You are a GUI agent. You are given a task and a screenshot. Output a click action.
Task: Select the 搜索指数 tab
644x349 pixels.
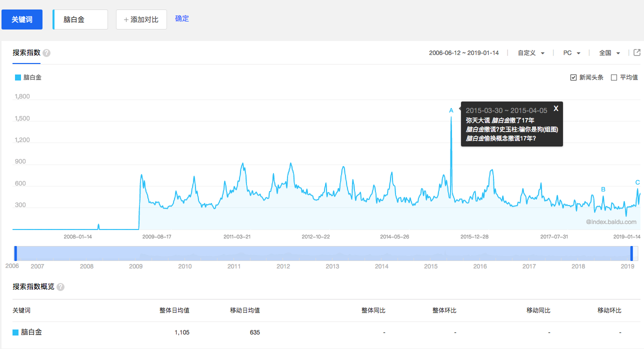pos(26,52)
